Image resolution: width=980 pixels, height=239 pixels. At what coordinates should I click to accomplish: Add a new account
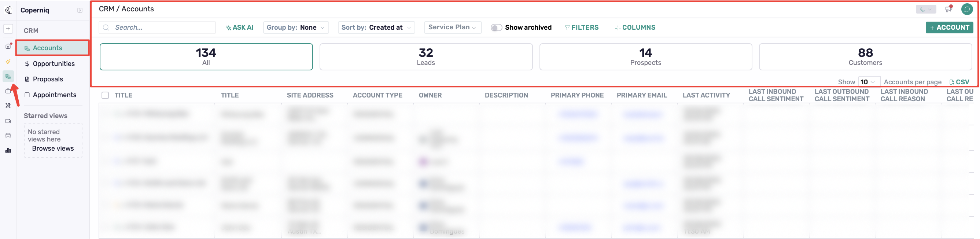coord(949,27)
